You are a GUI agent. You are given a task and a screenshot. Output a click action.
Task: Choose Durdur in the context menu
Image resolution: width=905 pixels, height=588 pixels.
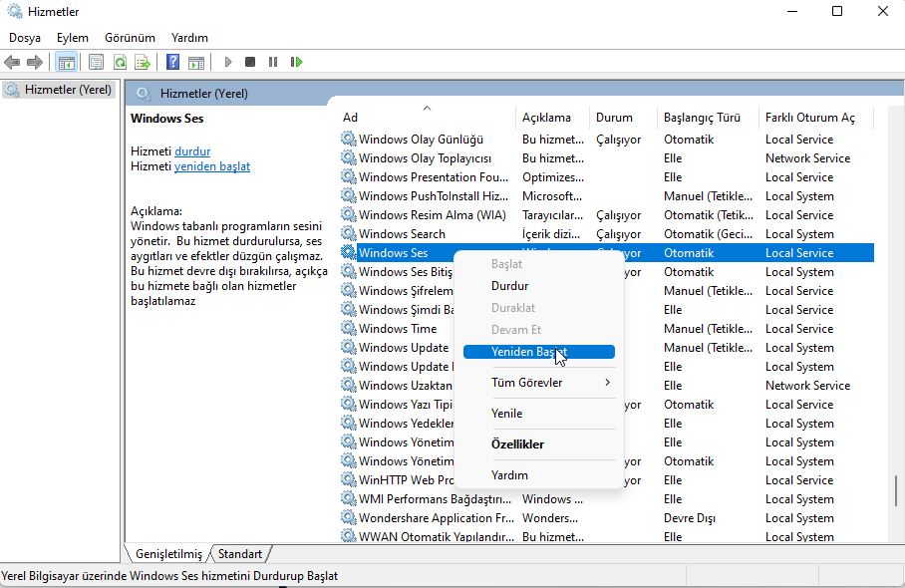tap(539, 286)
